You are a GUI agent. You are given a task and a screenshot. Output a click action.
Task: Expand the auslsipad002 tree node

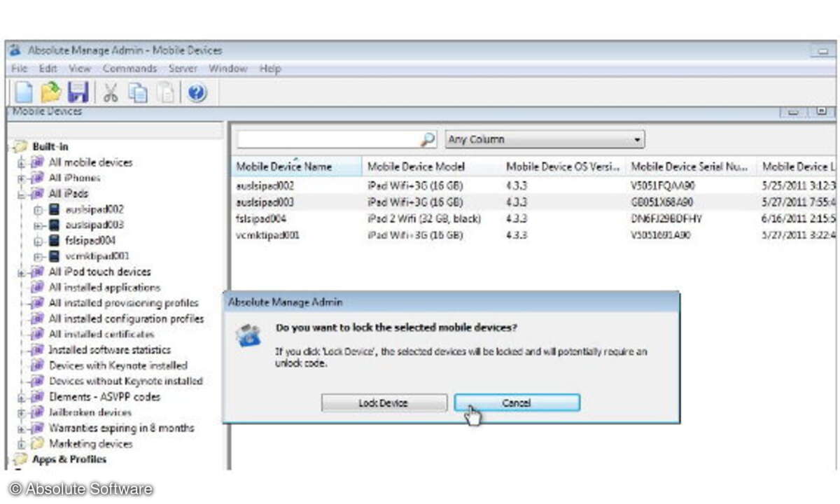[x=38, y=209]
